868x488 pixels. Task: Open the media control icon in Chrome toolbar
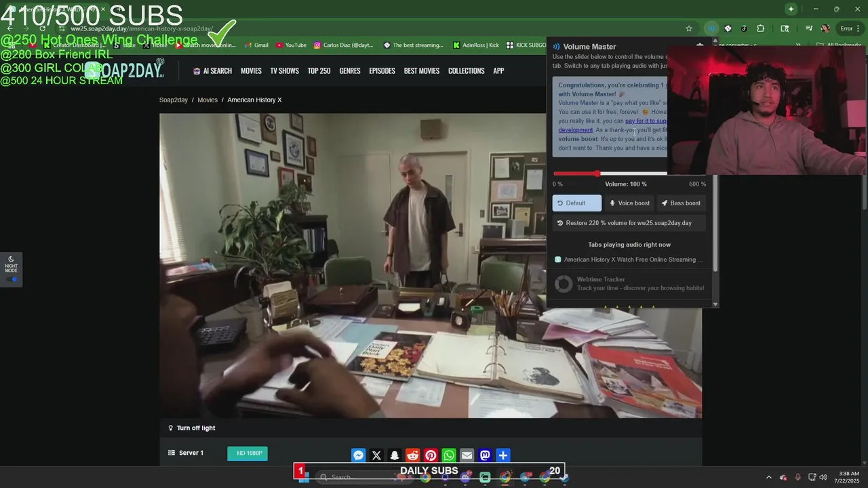tap(809, 28)
